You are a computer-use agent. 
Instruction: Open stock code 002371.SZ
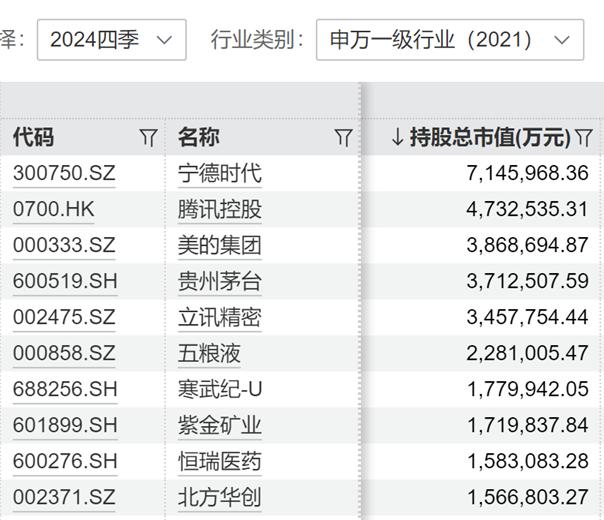coord(64,497)
